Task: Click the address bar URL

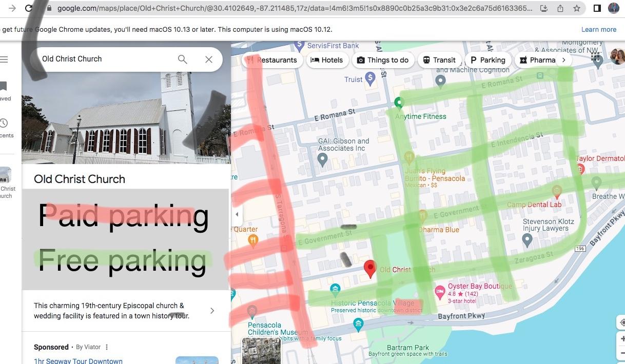Action: (295, 8)
